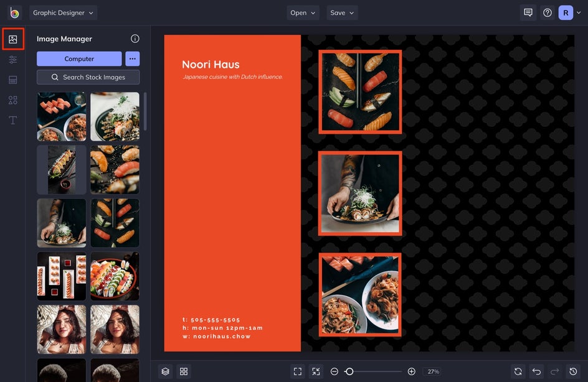Select the Japanese cuisine tagline text
The width and height of the screenshot is (588, 382).
[x=232, y=77]
